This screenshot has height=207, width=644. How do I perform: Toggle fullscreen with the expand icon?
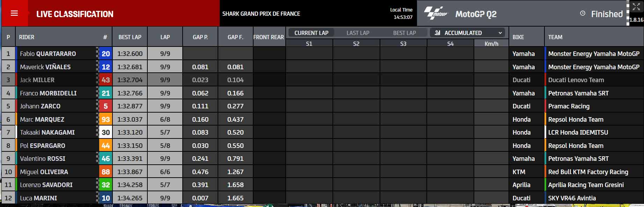click(x=636, y=7)
